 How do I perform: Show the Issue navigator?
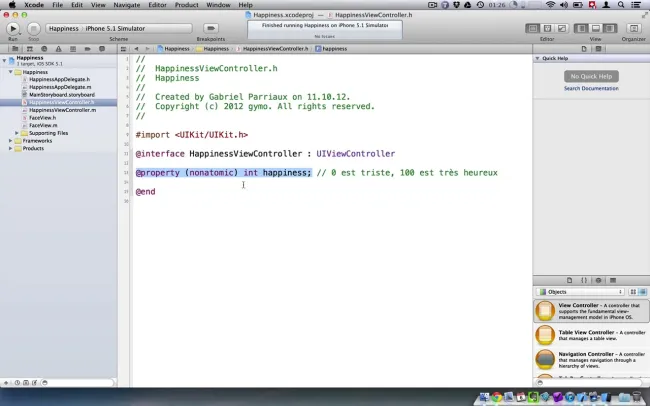pos(58,49)
